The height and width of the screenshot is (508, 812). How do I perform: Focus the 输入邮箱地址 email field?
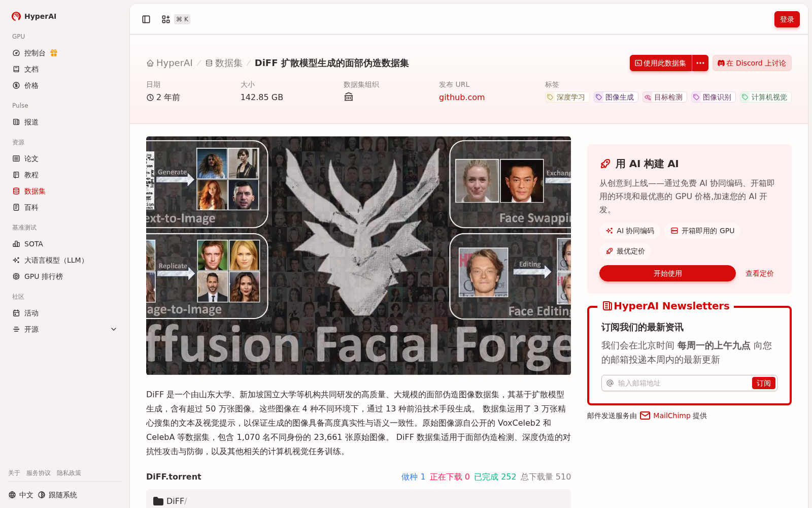(683, 383)
